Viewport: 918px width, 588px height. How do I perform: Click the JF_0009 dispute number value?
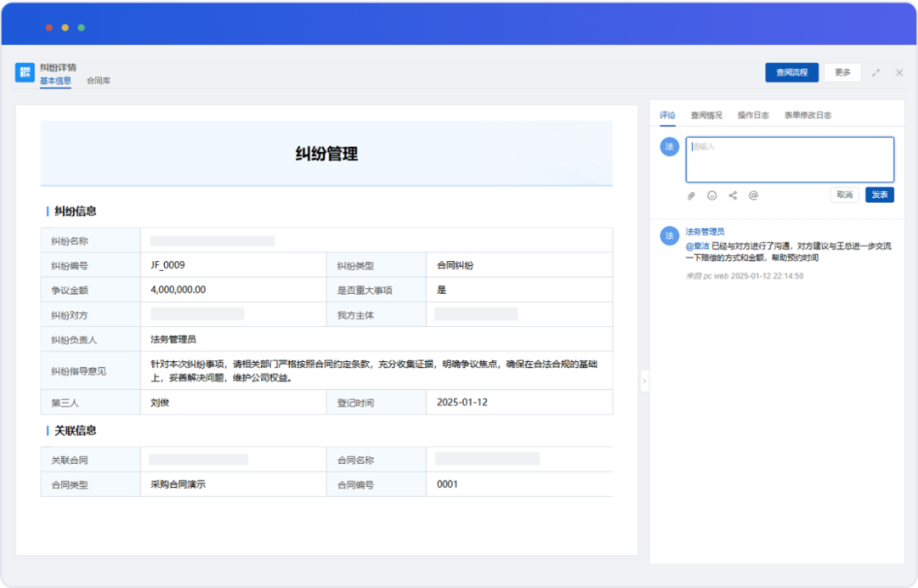pyautogui.click(x=167, y=265)
